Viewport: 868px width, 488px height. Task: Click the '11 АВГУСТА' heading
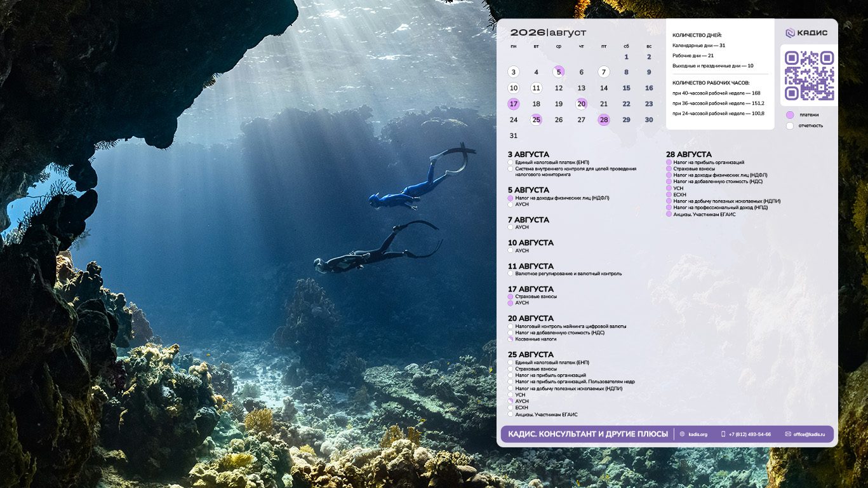531,266
